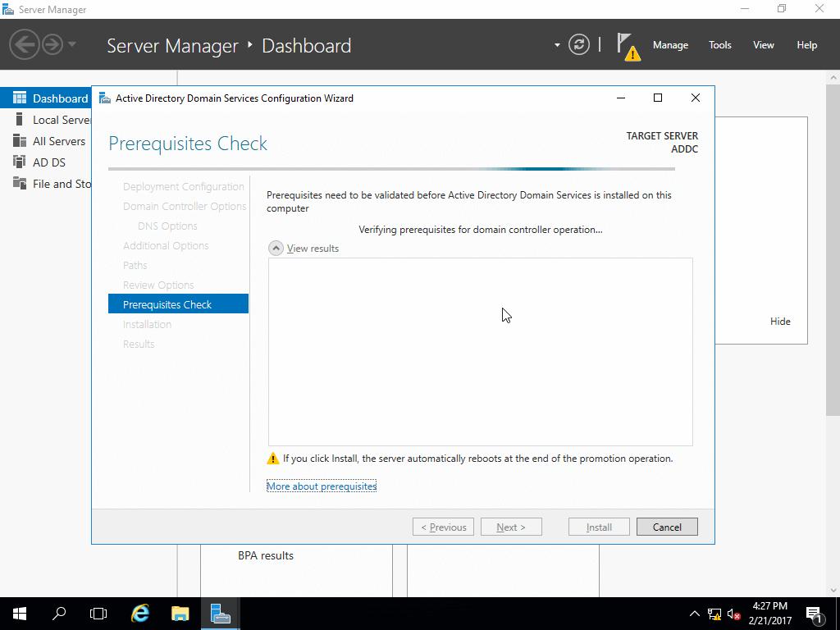Select the Review Options wizard step
The image size is (840, 630).
[x=158, y=285]
